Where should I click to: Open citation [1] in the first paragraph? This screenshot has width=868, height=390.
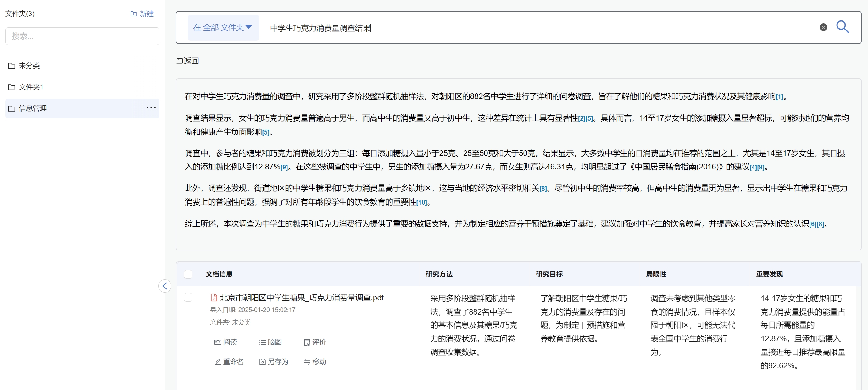pos(779,97)
